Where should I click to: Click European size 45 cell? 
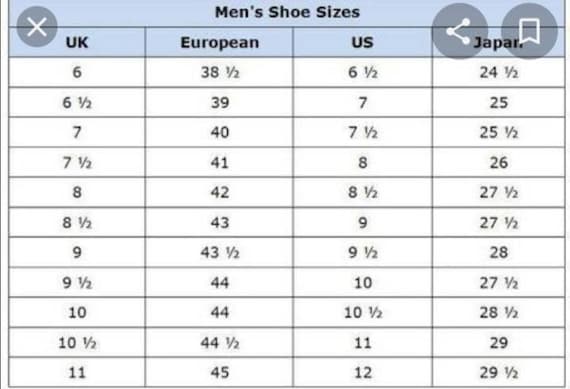[219, 373]
